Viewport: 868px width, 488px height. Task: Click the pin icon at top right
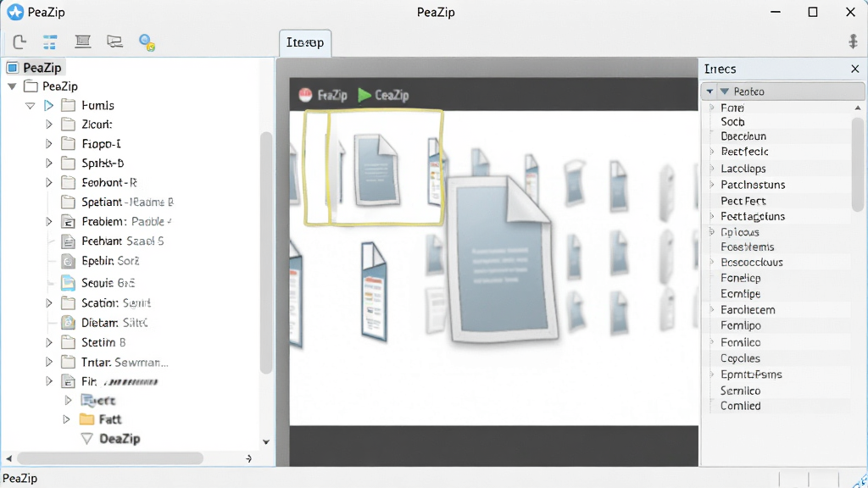pyautogui.click(x=853, y=42)
